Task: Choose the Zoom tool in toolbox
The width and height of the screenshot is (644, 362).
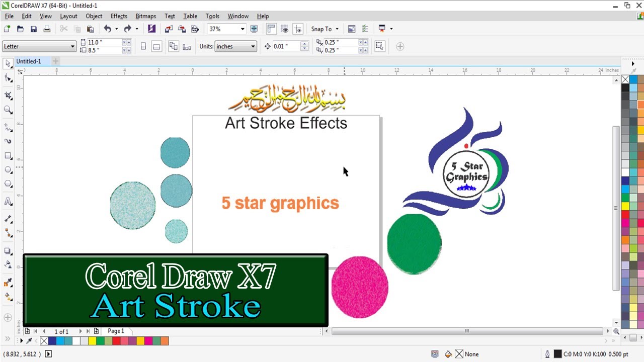Action: tap(8, 110)
